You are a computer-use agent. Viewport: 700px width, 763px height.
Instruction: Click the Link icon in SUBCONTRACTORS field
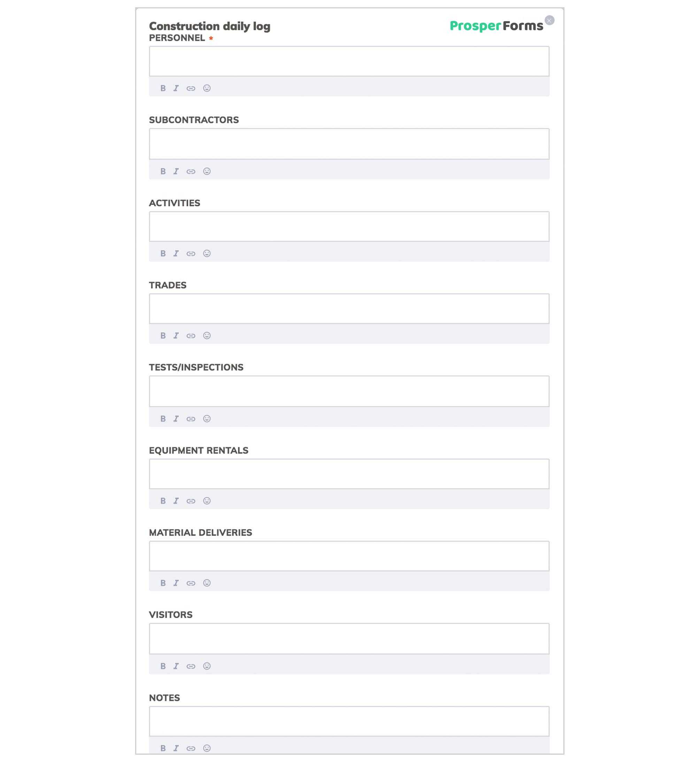tap(191, 171)
